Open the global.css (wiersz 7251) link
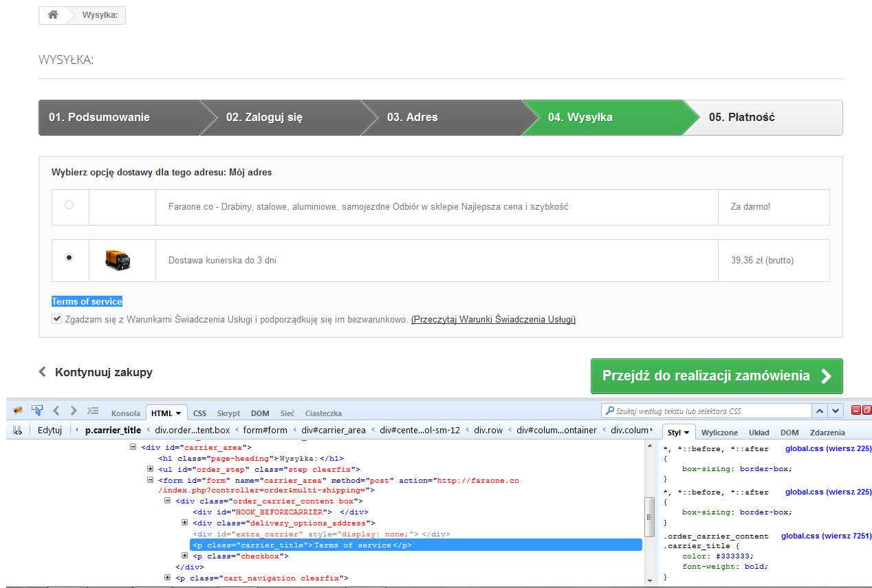 pos(826,535)
